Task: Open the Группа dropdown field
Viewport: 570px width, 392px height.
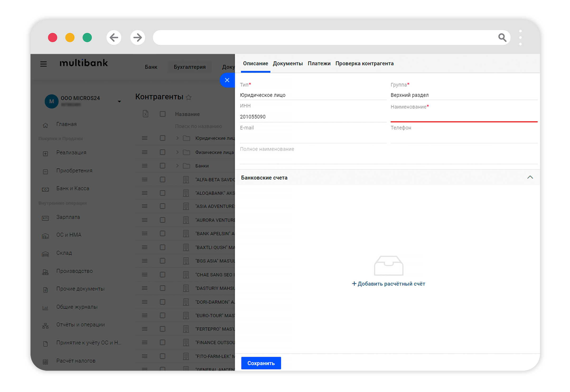Action: 464,95
